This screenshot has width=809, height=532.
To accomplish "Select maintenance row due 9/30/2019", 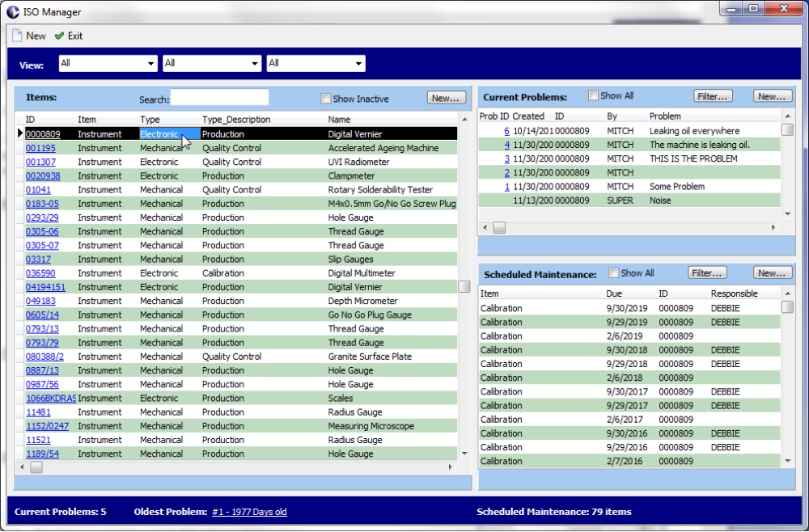I will click(629, 308).
